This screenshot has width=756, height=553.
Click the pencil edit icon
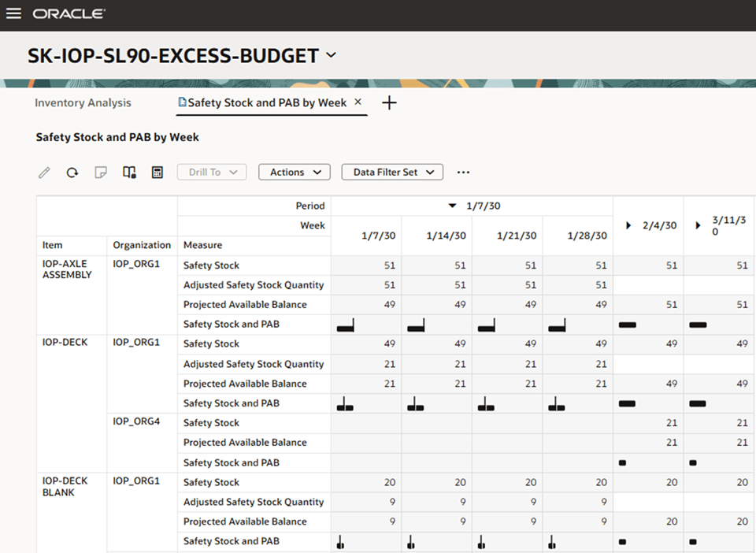coord(44,172)
